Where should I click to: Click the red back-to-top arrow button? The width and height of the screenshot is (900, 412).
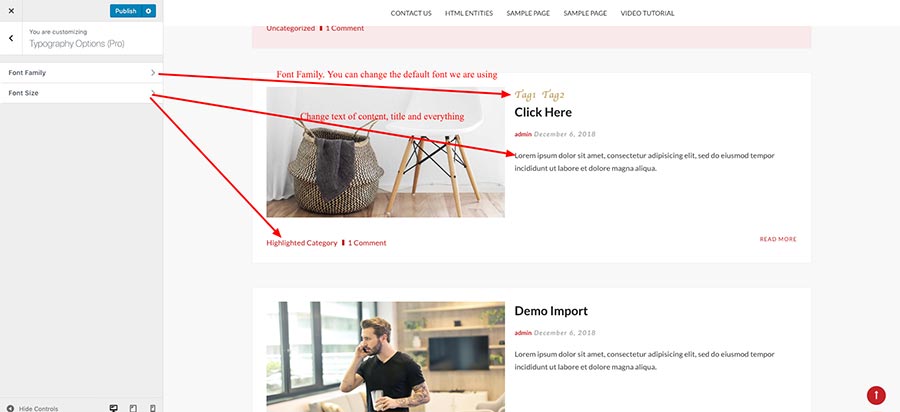(876, 395)
